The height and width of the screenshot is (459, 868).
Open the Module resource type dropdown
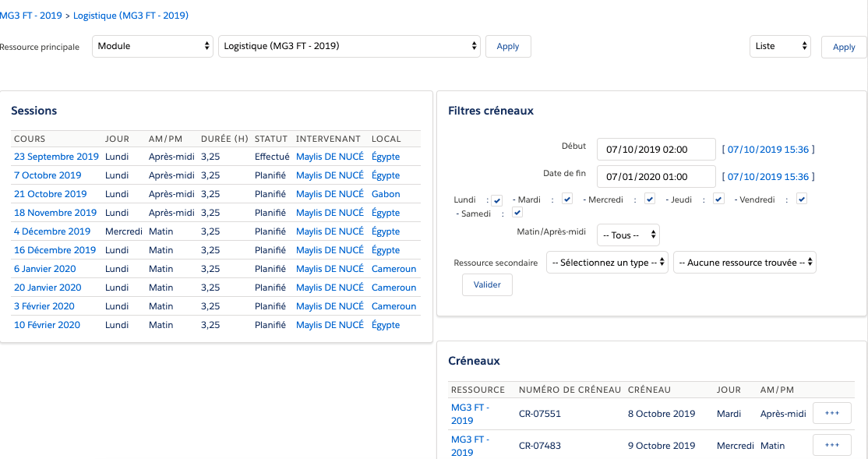pos(153,46)
